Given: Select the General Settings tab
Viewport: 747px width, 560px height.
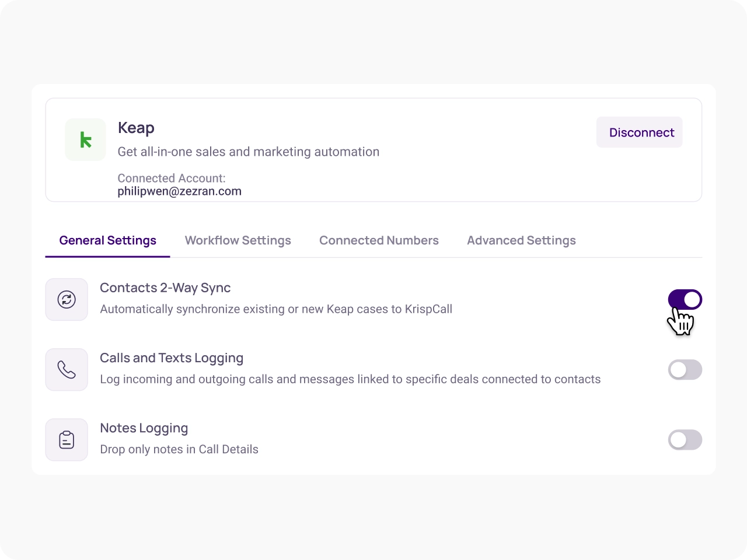Looking at the screenshot, I should tap(108, 240).
